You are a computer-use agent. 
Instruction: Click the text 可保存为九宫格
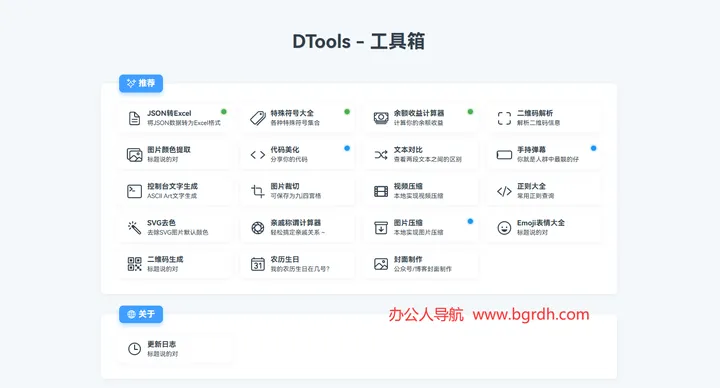click(x=296, y=196)
